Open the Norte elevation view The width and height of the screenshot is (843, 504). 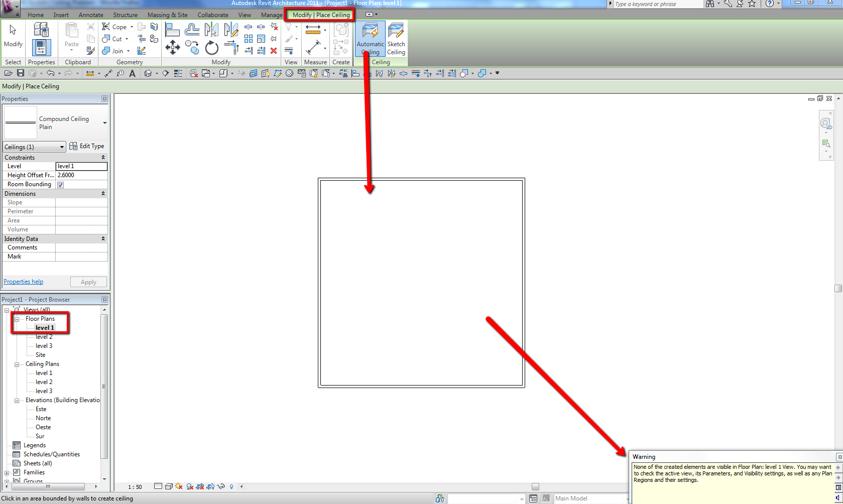click(43, 418)
